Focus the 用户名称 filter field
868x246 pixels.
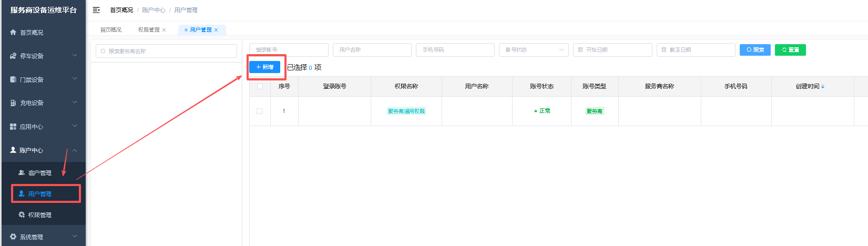click(x=372, y=49)
